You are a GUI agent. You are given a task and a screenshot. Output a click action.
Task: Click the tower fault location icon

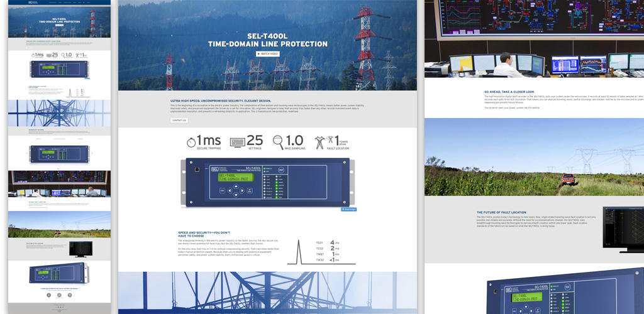(x=319, y=142)
